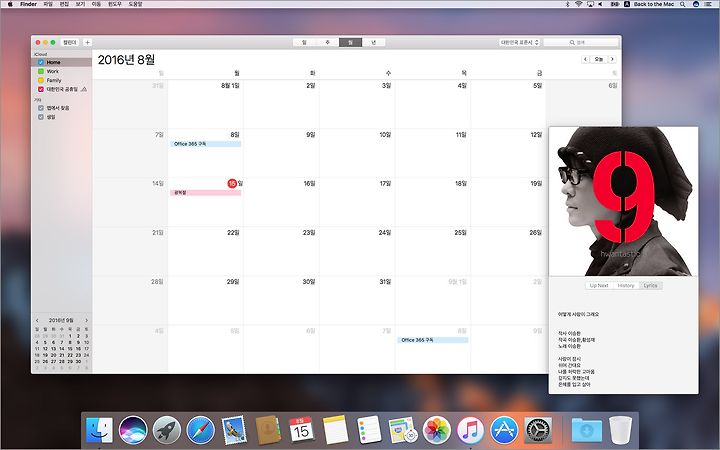The height and width of the screenshot is (450, 720).
Task: Open the 도움말 (Help) menu
Action: coord(135,4)
